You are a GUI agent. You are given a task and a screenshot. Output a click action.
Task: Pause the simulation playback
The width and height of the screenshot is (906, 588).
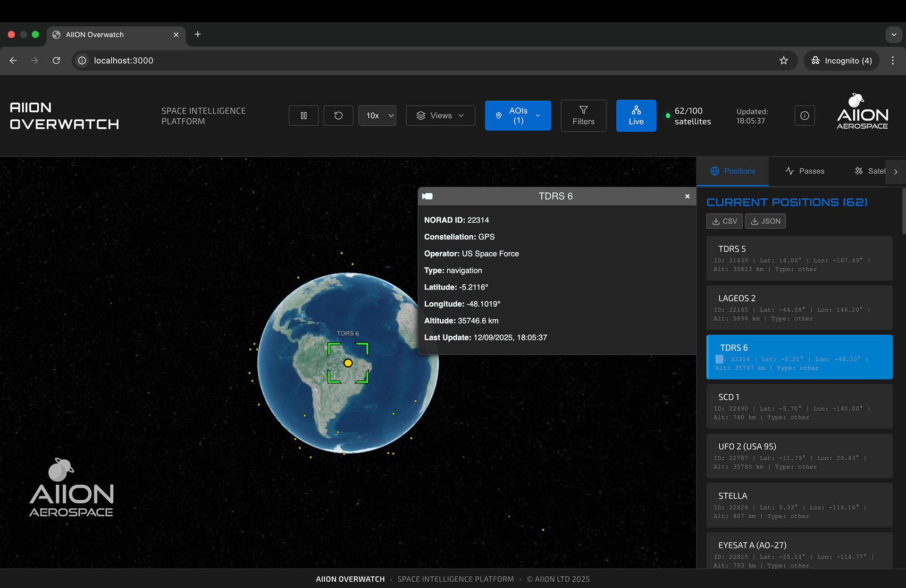(x=303, y=116)
